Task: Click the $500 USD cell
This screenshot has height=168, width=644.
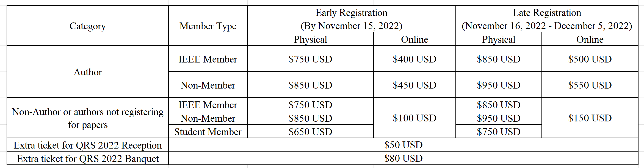Action: 590,59
